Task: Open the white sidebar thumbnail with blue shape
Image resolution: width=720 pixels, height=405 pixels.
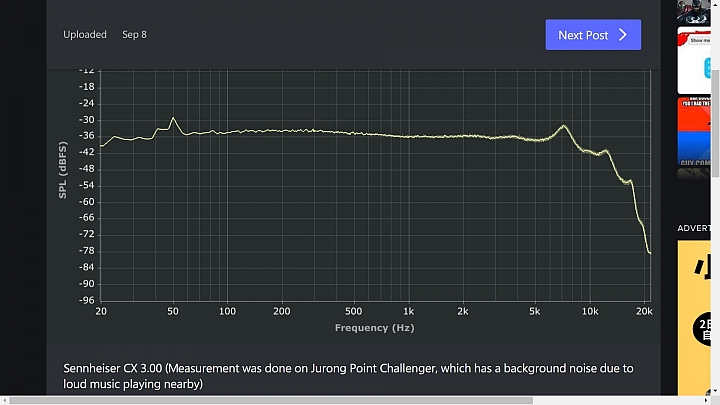Action: (694, 61)
